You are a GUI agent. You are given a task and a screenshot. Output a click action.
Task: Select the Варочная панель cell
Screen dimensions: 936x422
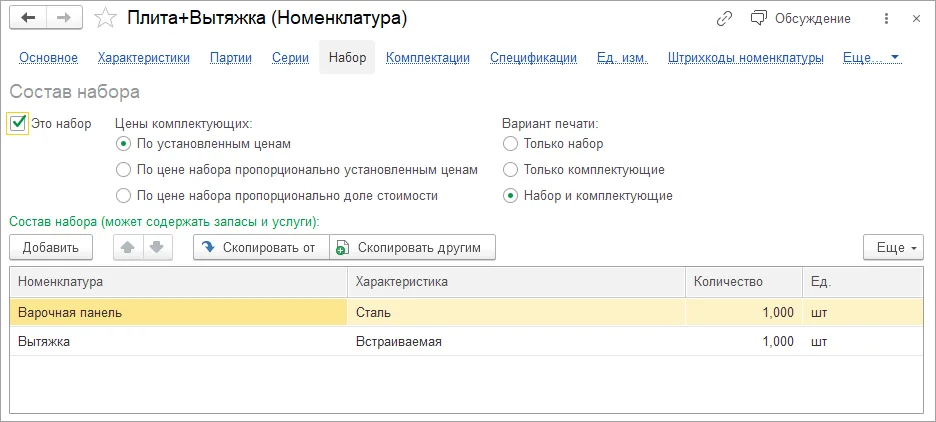[179, 312]
